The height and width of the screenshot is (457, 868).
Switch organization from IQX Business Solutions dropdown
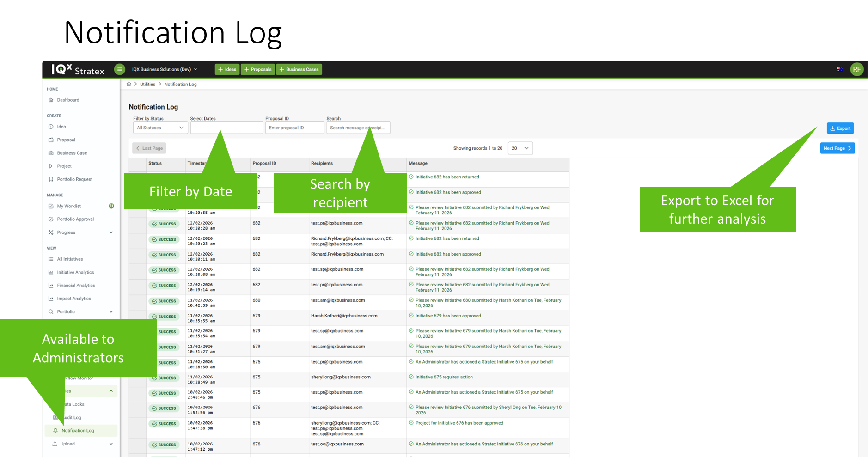pos(165,69)
